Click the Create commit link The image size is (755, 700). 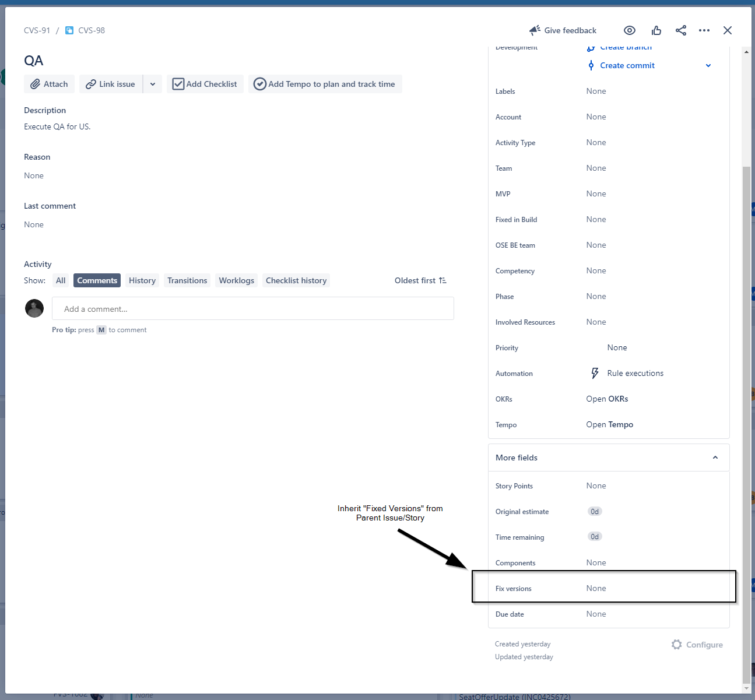click(x=627, y=65)
